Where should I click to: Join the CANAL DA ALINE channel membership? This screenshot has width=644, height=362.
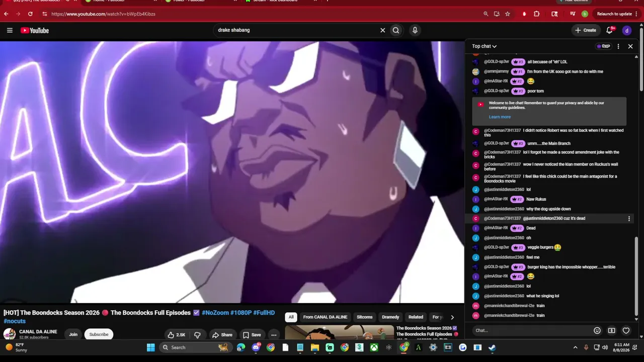coord(73,334)
